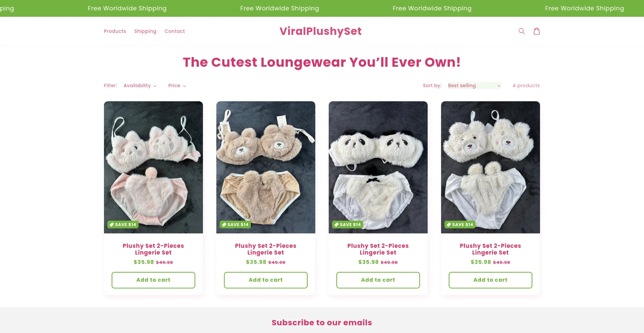Screen dimensions: 644x333
Task: Add the brown bear set to cart
Action: coord(266,280)
